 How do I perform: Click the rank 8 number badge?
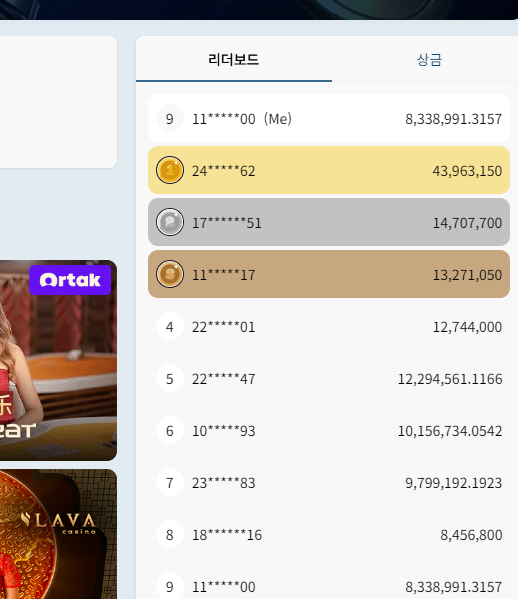170,534
